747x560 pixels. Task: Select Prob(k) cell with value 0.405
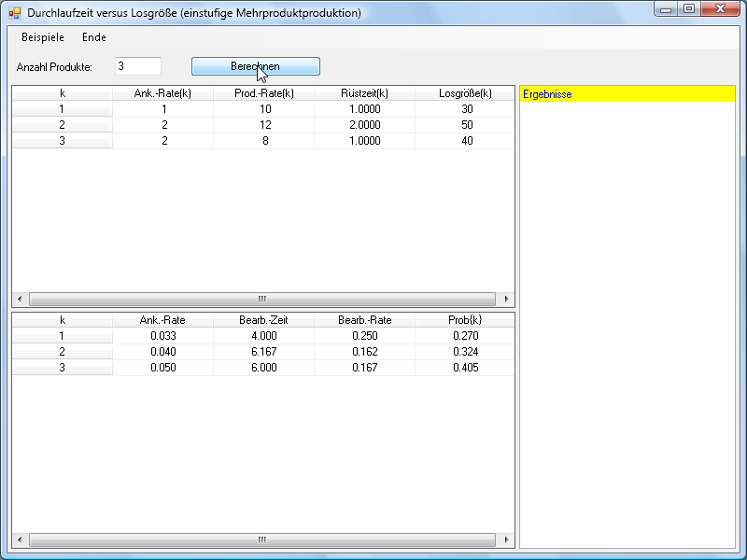[x=465, y=368]
